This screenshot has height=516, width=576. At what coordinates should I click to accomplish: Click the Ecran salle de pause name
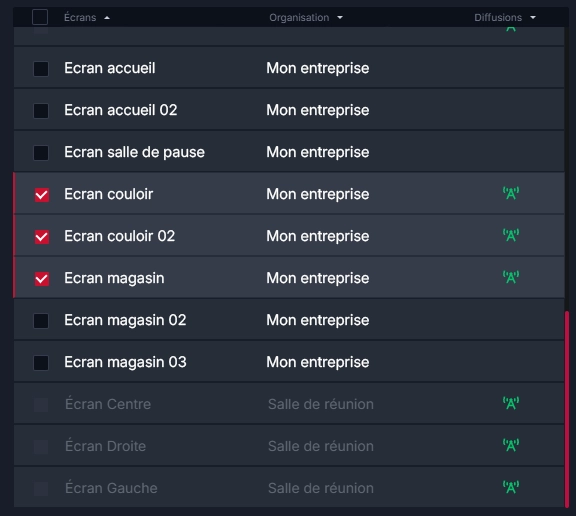click(x=134, y=152)
